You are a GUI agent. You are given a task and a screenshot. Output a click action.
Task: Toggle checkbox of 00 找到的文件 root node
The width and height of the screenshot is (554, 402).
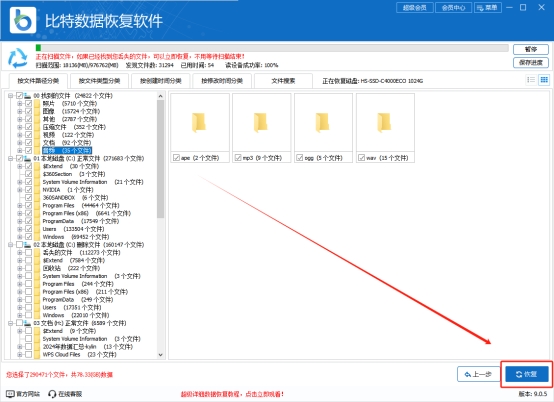[19, 96]
